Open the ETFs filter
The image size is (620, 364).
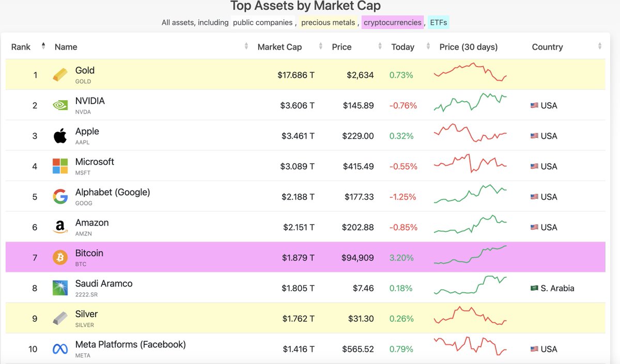point(438,22)
